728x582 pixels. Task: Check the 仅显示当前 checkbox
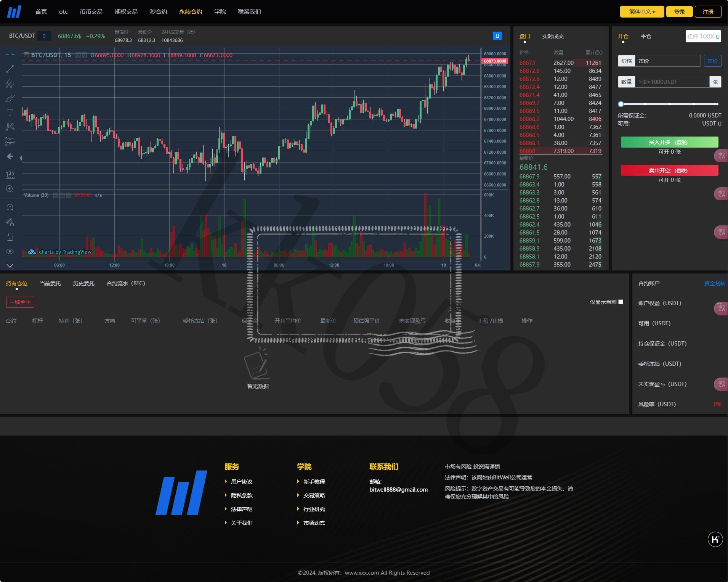point(621,302)
